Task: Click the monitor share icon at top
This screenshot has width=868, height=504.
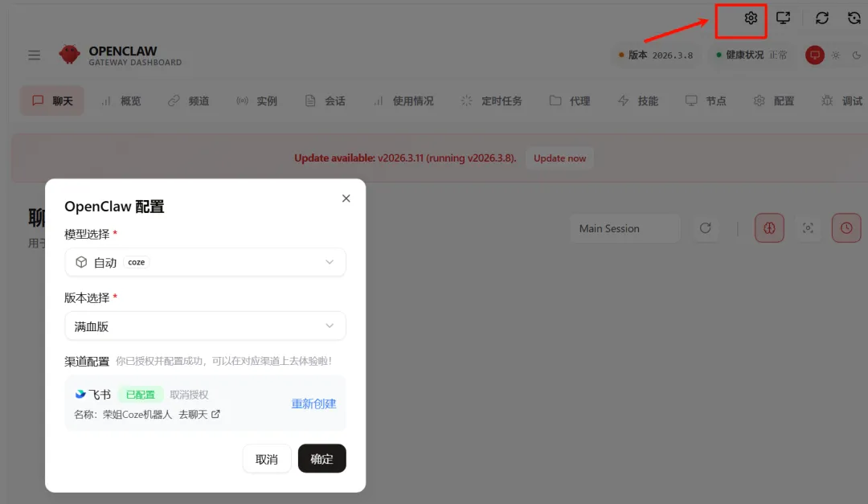Action: (783, 18)
